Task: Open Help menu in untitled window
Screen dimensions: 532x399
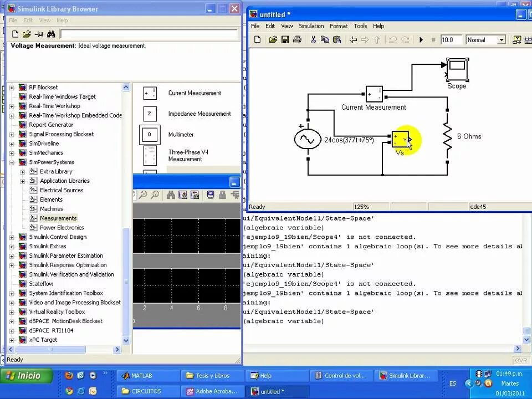Action: (378, 26)
